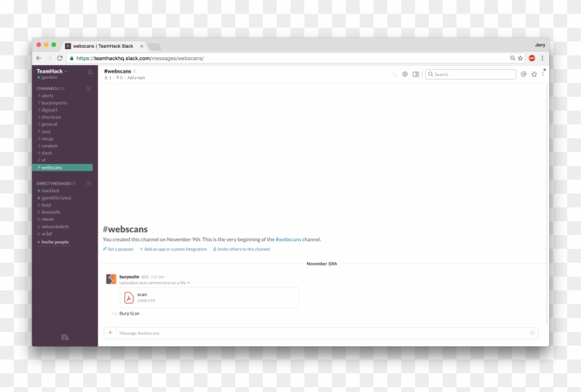Open mentions with the @ icon

click(x=524, y=74)
